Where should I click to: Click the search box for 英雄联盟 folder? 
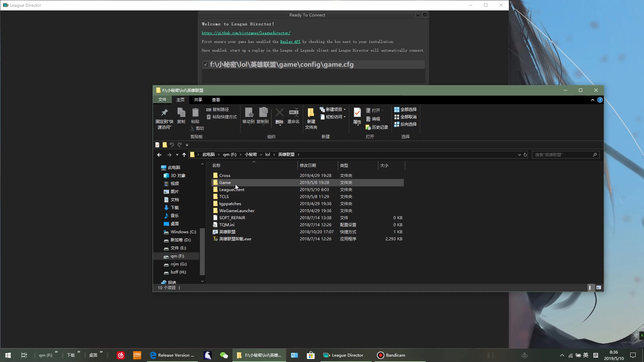pyautogui.click(x=563, y=155)
